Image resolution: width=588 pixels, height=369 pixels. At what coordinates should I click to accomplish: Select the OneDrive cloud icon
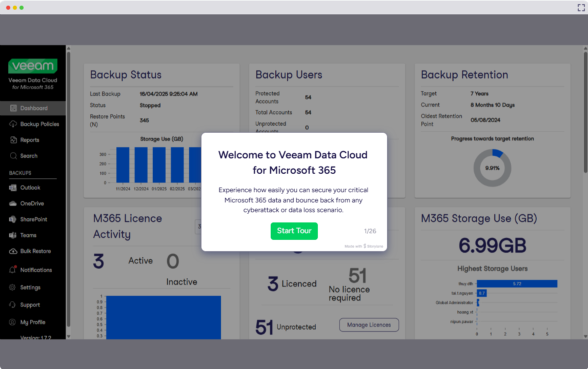(13, 203)
